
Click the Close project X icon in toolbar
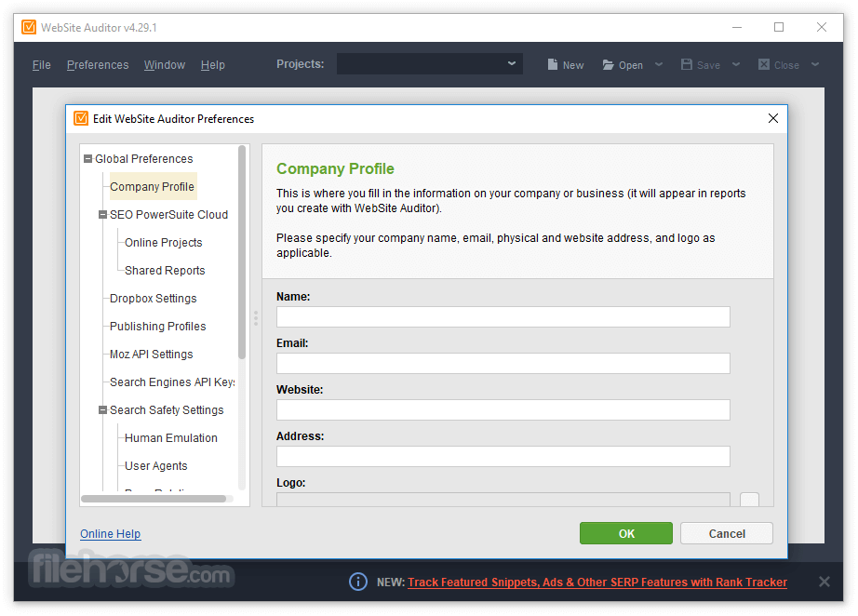click(764, 64)
